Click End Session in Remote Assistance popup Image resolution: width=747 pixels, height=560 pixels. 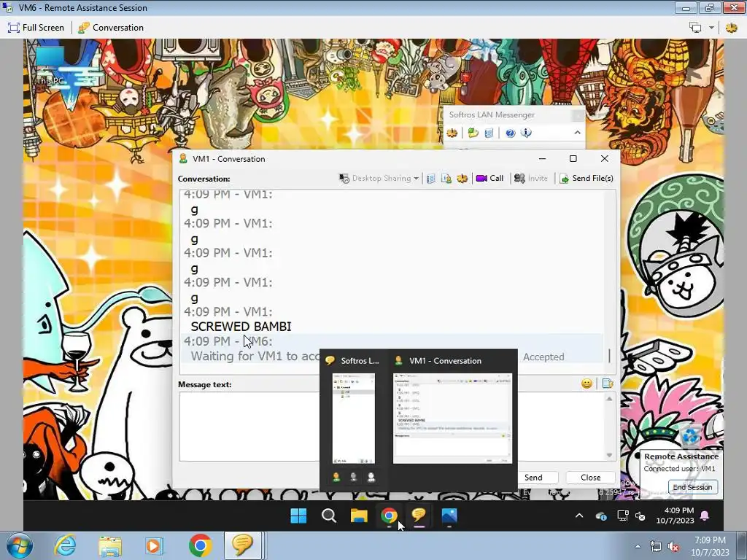pos(692,487)
